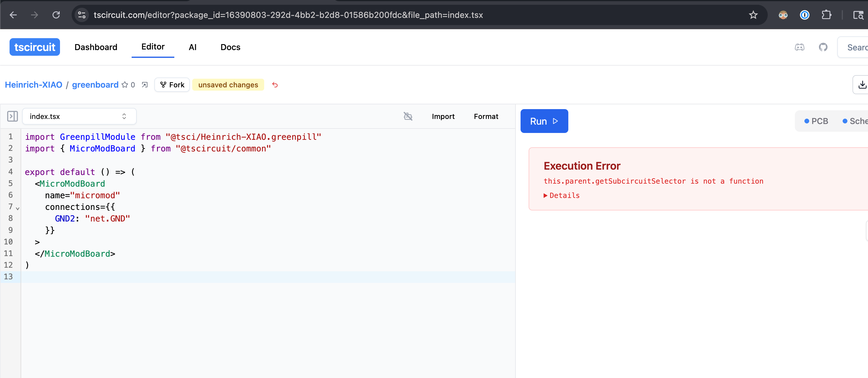Click the star icon next to greenboard

(125, 85)
